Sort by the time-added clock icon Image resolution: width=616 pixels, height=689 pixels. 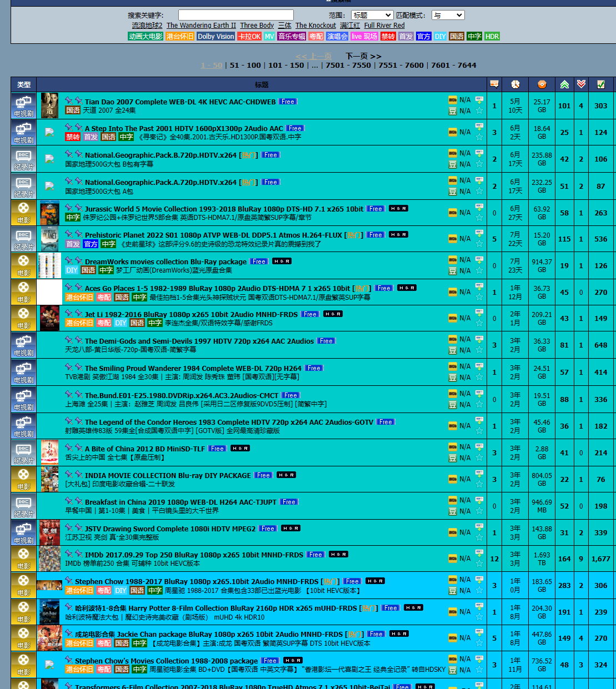(515, 84)
